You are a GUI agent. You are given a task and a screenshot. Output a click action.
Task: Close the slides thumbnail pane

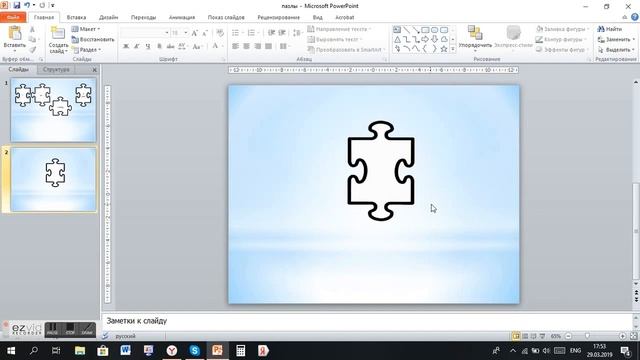click(x=94, y=70)
